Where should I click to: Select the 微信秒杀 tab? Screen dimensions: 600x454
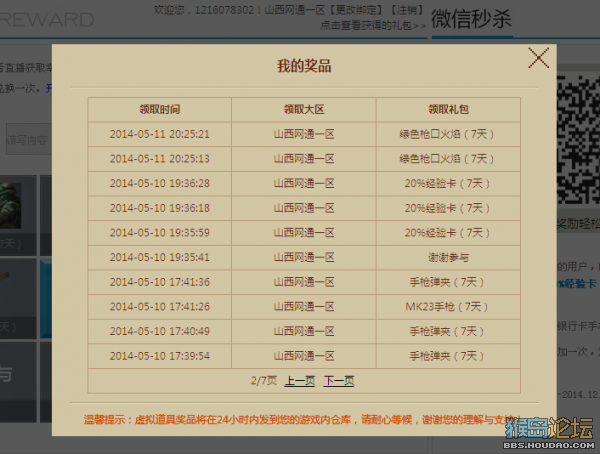(471, 19)
